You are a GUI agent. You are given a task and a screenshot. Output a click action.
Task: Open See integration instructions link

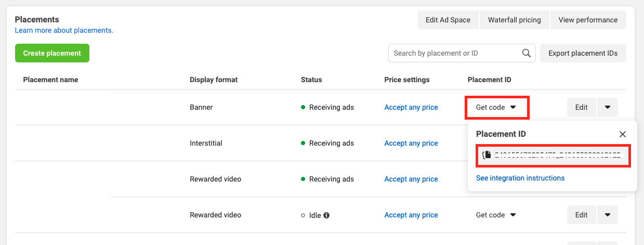tap(520, 178)
